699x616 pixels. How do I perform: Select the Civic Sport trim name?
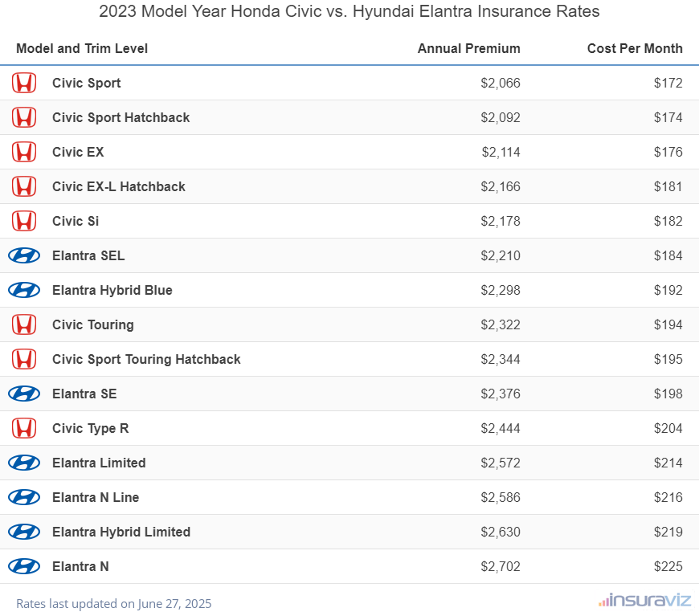click(87, 83)
